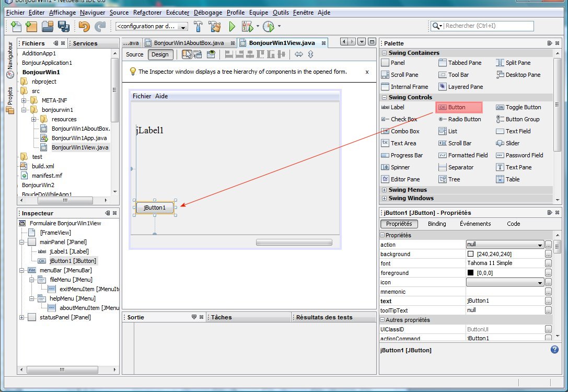Click the New File toolbar icon
This screenshot has width=568, height=392.
[x=16, y=26]
